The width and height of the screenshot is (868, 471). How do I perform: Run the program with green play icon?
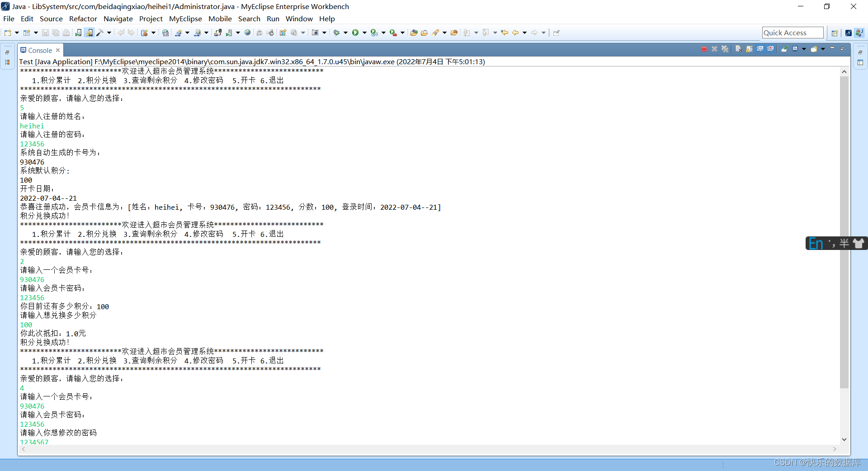(x=355, y=33)
